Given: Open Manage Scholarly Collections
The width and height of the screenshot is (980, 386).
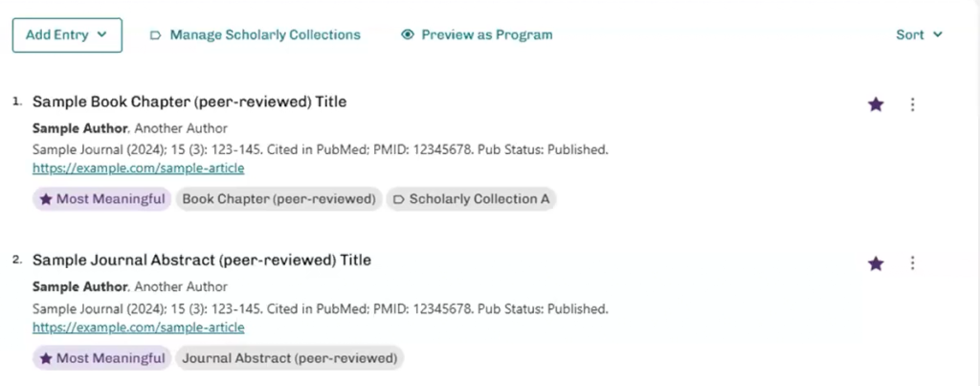Looking at the screenshot, I should [x=264, y=34].
